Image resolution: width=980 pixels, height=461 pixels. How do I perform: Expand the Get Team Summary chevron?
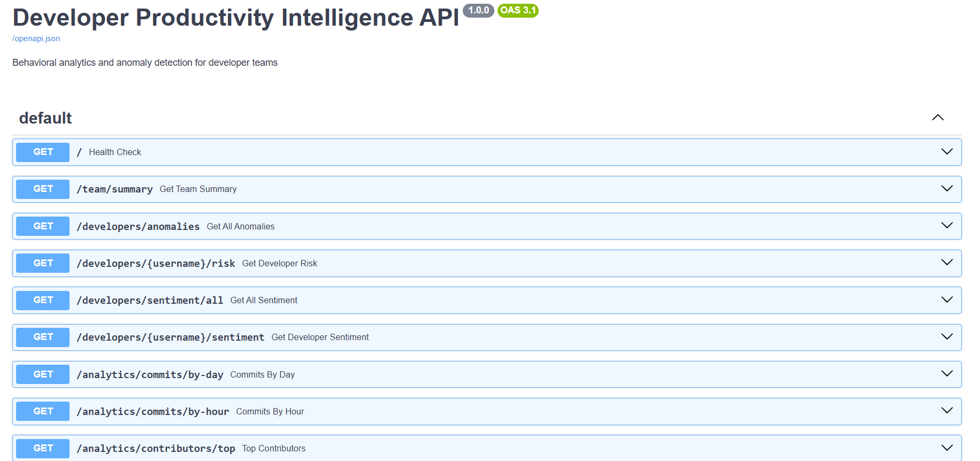point(947,189)
